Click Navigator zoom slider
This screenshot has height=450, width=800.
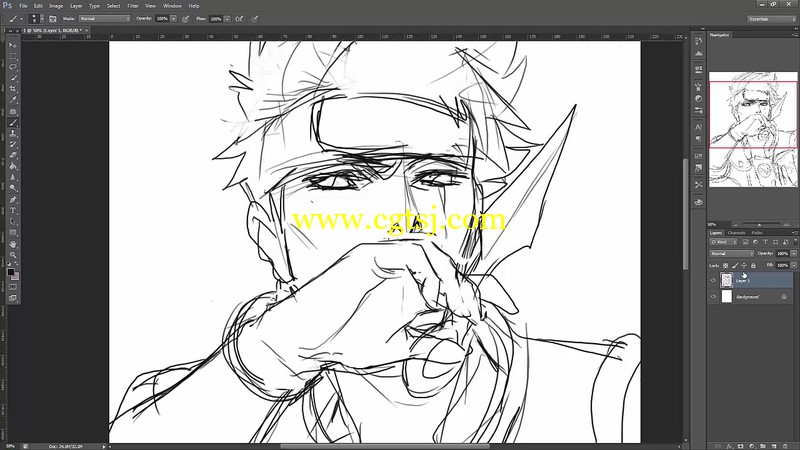759,224
